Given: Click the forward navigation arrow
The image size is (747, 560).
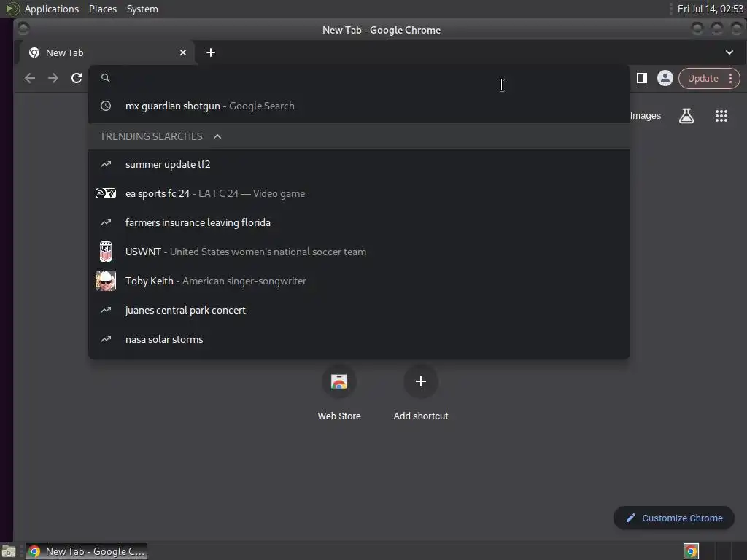Looking at the screenshot, I should pos(53,78).
